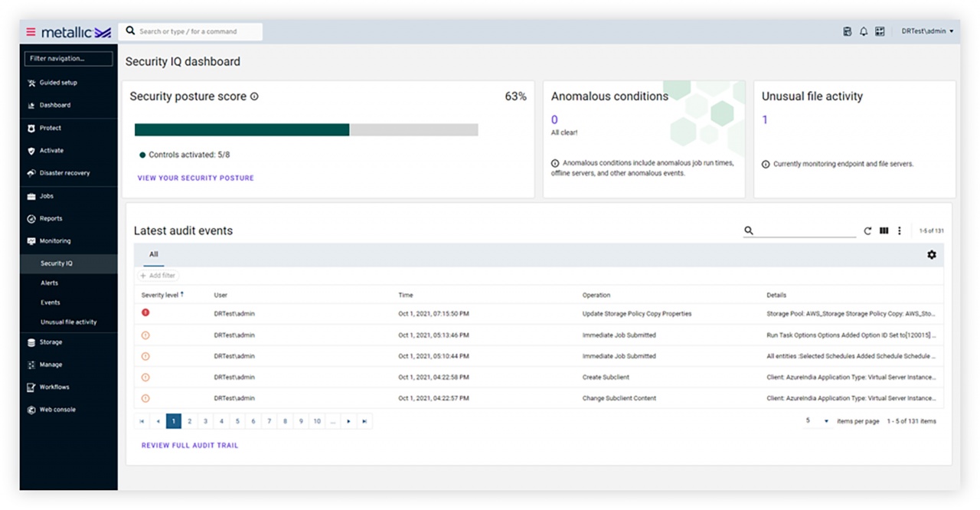Click the Security posture score info icon
The height and width of the screenshot is (510, 980).
pyautogui.click(x=254, y=96)
